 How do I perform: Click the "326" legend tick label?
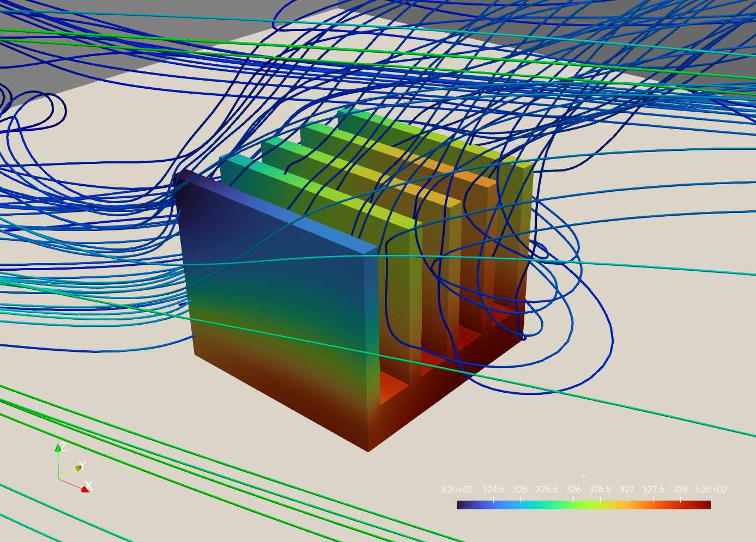coord(573,490)
